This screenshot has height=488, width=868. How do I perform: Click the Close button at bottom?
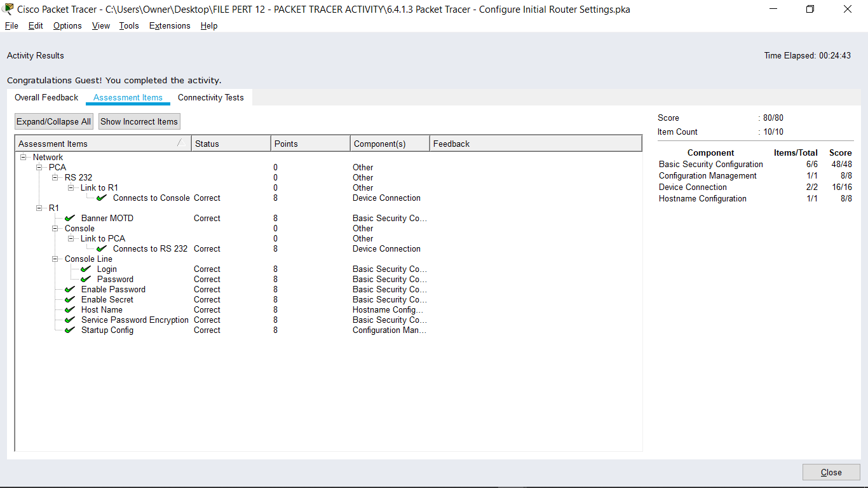831,472
